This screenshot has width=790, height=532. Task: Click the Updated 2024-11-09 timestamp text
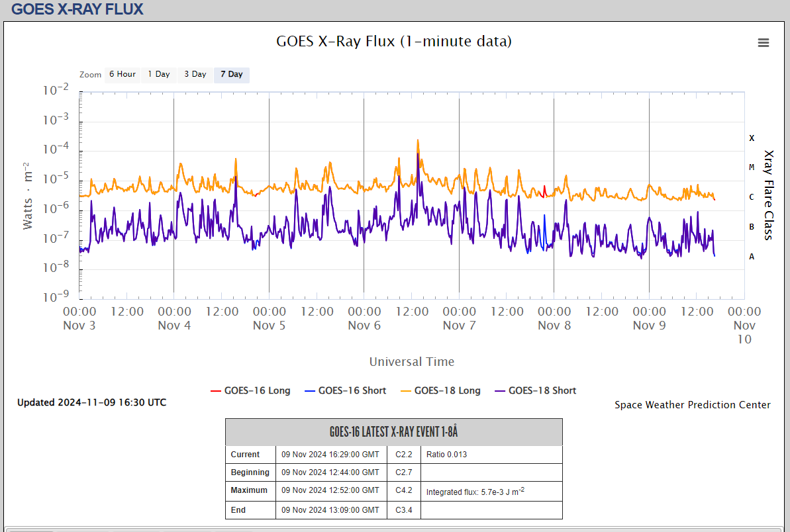pos(91,402)
